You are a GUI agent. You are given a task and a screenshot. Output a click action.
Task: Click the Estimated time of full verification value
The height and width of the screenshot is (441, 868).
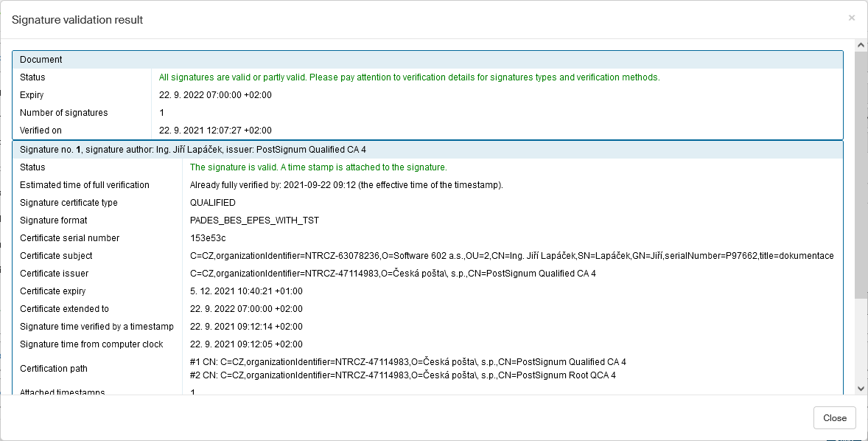click(346, 185)
